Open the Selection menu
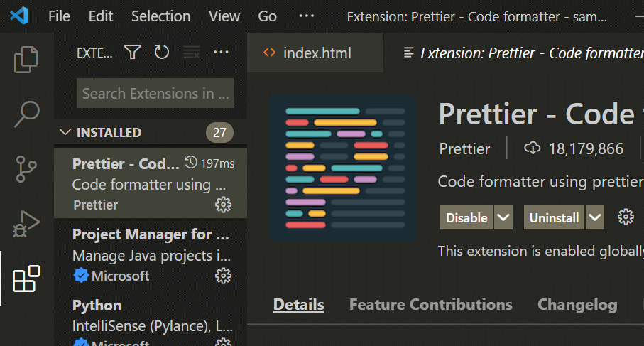This screenshot has height=346, width=644. pos(161,16)
